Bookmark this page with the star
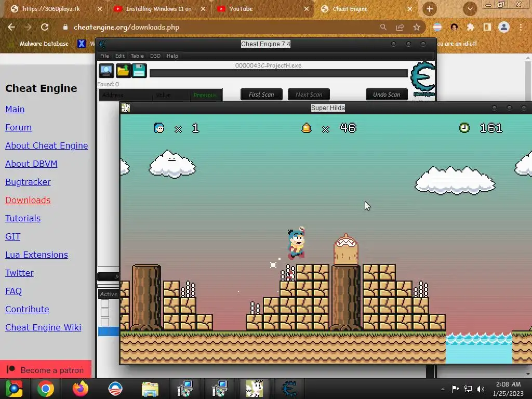The width and height of the screenshot is (532, 399). tap(417, 27)
